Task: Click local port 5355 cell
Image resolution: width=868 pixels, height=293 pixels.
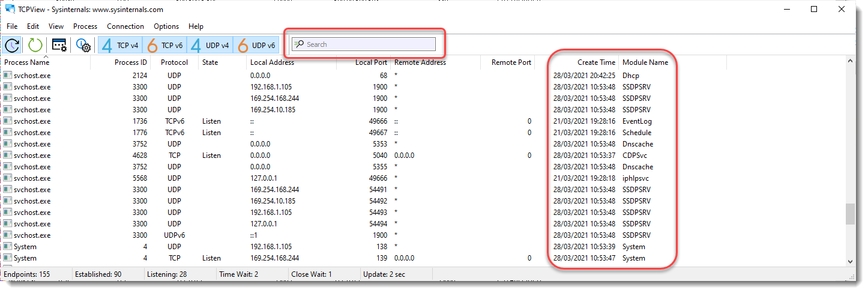Action: pyautogui.click(x=379, y=167)
